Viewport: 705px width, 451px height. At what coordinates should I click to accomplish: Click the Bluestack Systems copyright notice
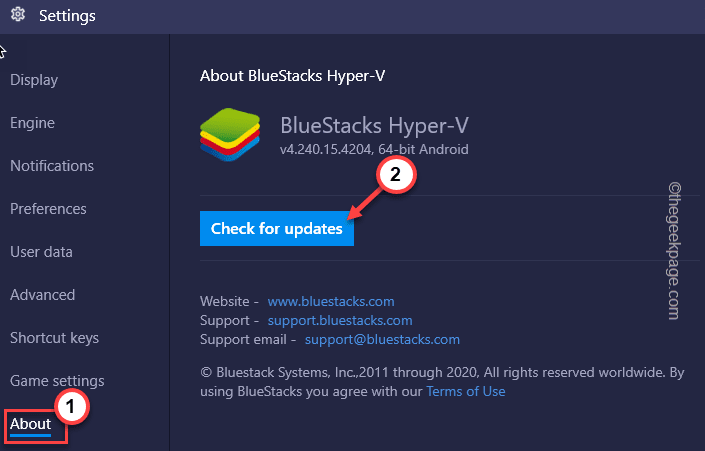[442, 382]
